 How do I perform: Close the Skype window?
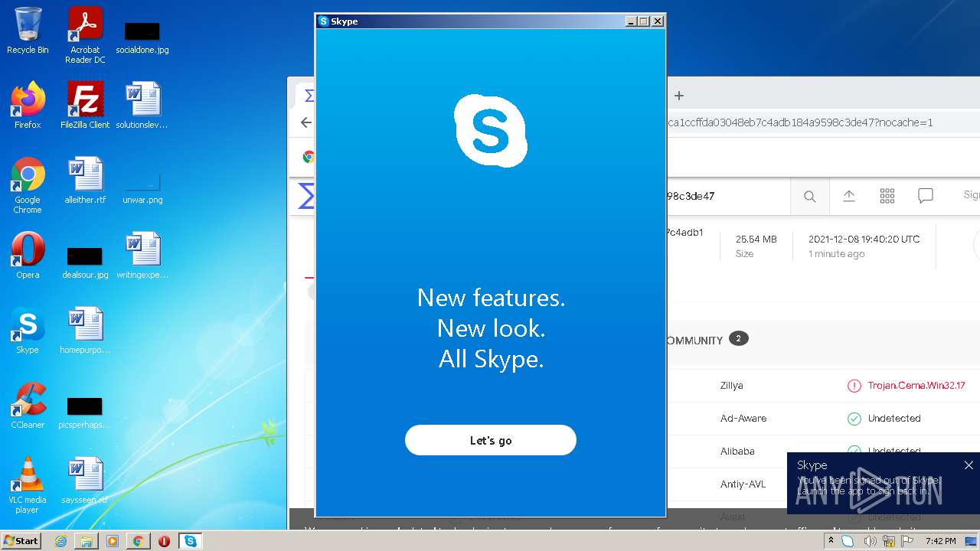click(x=658, y=21)
